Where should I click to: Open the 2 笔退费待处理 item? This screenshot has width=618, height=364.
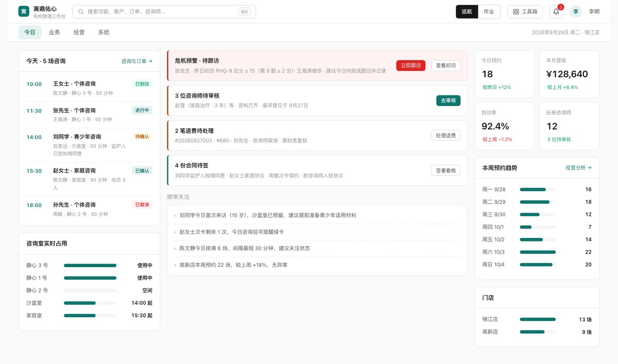(x=317, y=135)
